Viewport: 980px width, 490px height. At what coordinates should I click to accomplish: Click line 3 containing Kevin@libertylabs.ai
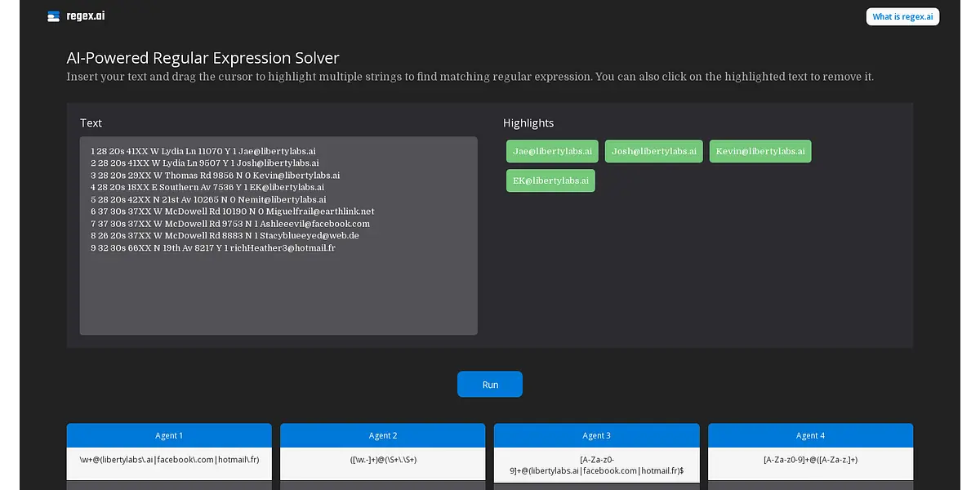[216, 176]
